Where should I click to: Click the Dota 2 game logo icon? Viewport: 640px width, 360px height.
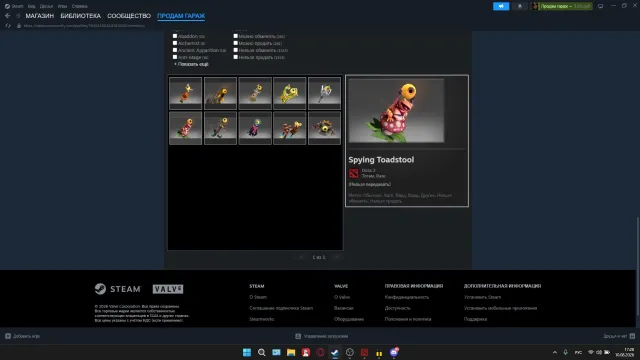tap(353, 173)
